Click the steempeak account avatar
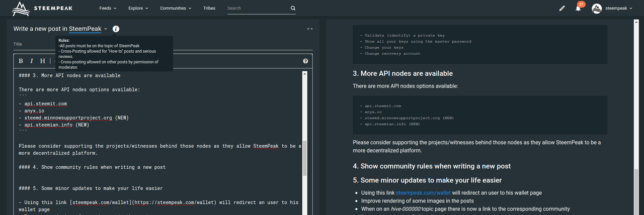The width and height of the screenshot is (644, 215). click(x=597, y=8)
